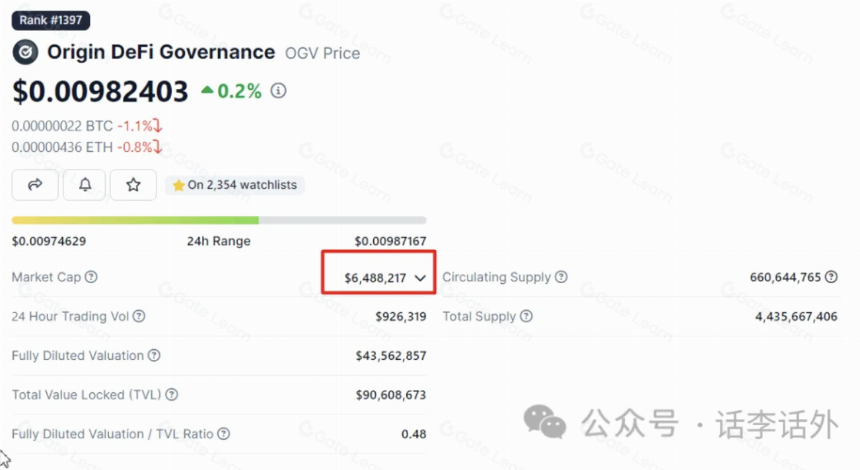This screenshot has height=470, width=860.
Task: Open 24 Hour Trading Vol help icon
Action: click(x=139, y=316)
